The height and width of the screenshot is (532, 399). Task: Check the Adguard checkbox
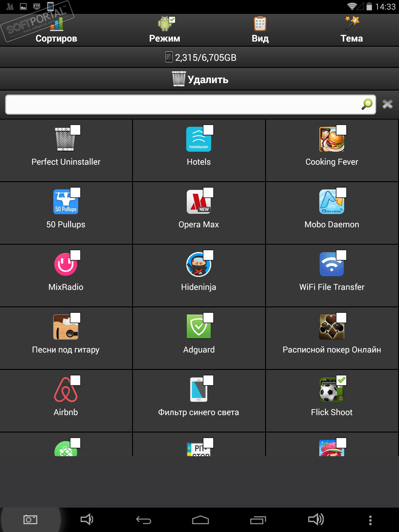click(x=208, y=318)
